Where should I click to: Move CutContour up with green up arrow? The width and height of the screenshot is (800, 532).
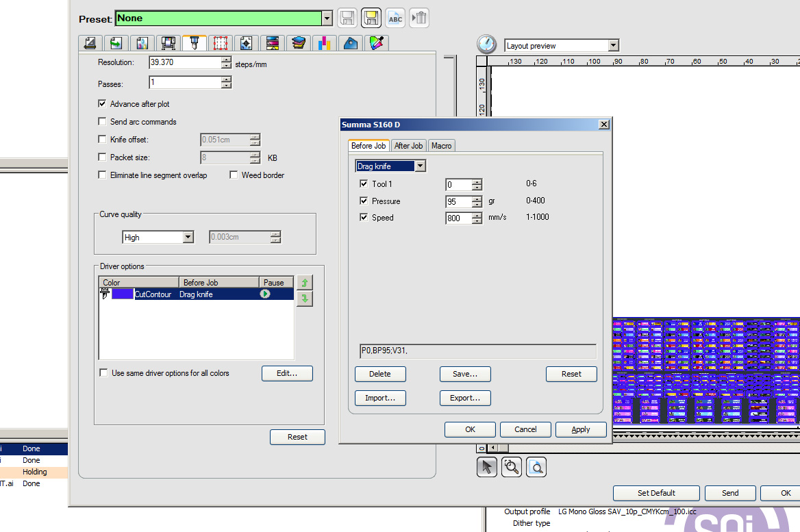point(305,283)
